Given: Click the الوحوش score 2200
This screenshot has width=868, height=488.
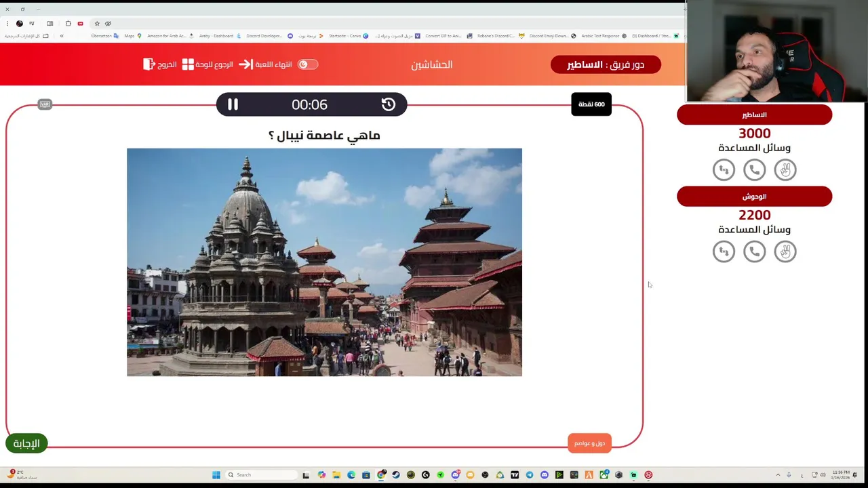Looking at the screenshot, I should 754,215.
